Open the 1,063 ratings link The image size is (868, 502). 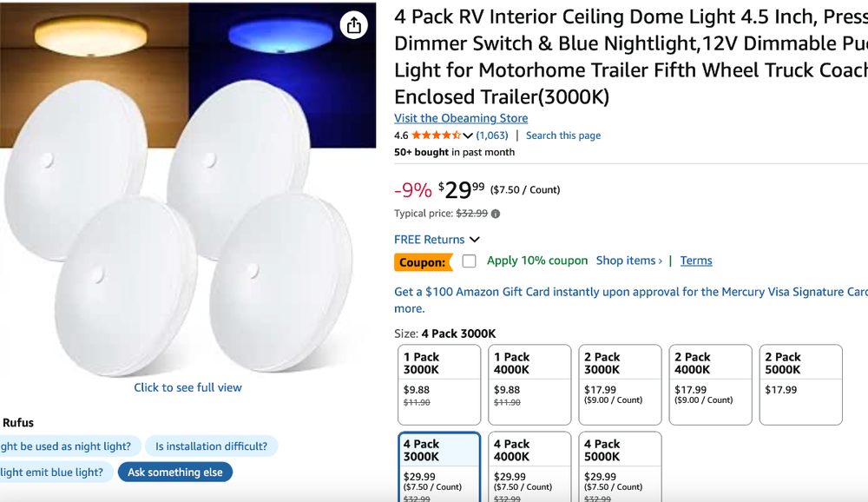click(x=492, y=135)
